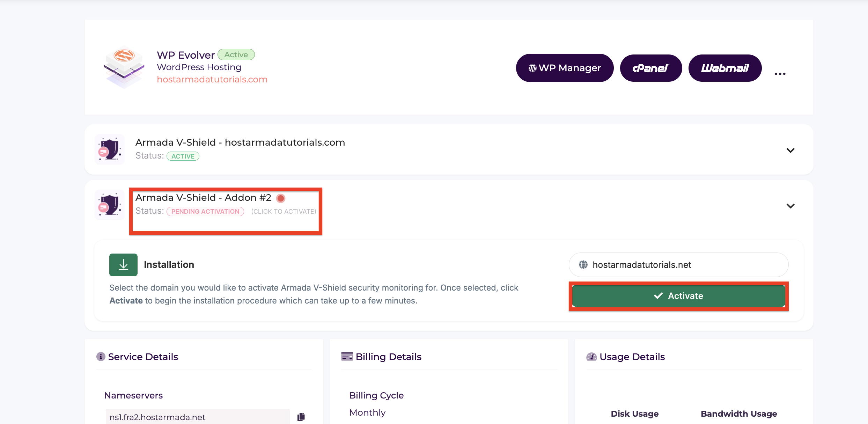
Task: Click the Billing Details card icon
Action: point(347,357)
